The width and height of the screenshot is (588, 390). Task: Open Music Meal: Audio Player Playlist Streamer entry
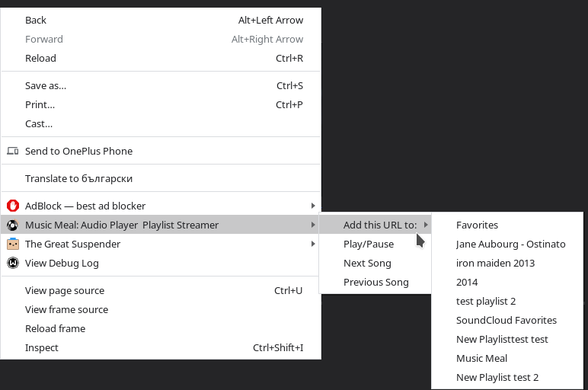(x=161, y=225)
